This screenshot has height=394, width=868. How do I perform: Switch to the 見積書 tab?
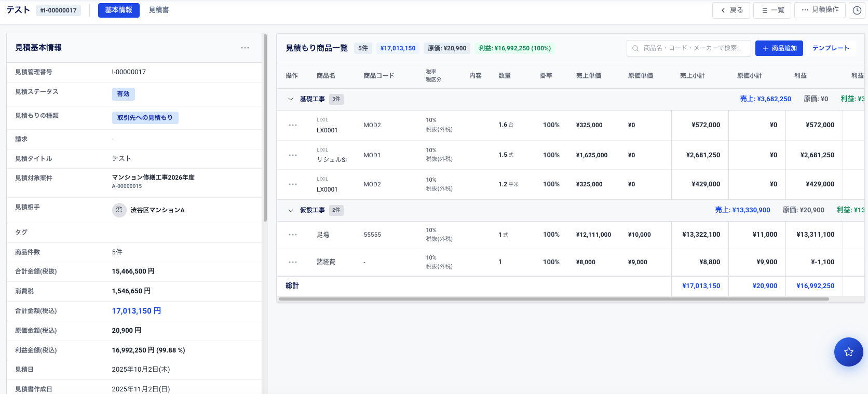coord(159,10)
